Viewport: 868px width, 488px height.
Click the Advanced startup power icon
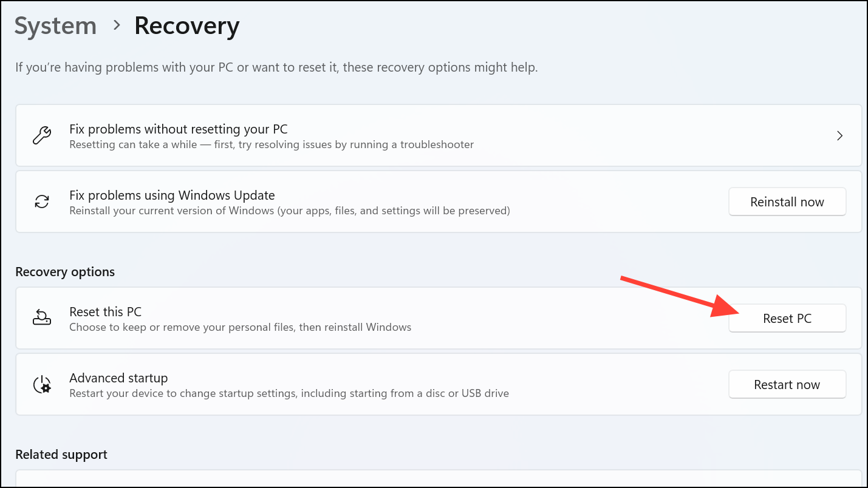tap(41, 384)
